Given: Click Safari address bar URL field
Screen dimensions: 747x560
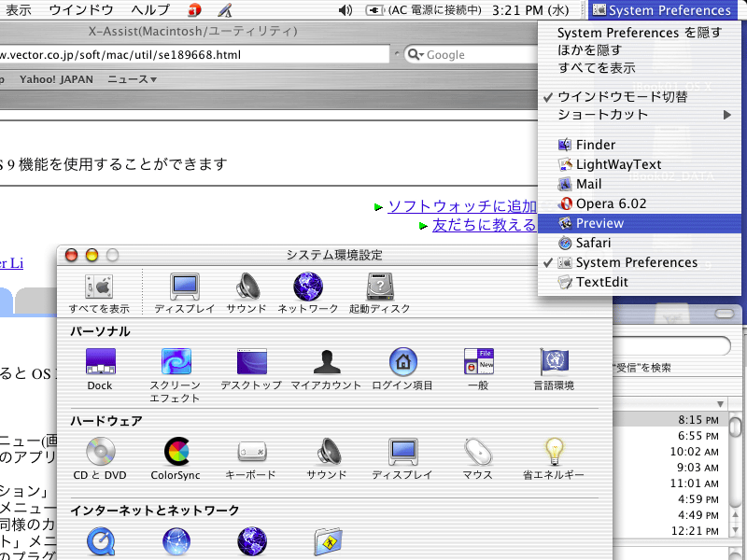Looking at the screenshot, I should (x=194, y=55).
